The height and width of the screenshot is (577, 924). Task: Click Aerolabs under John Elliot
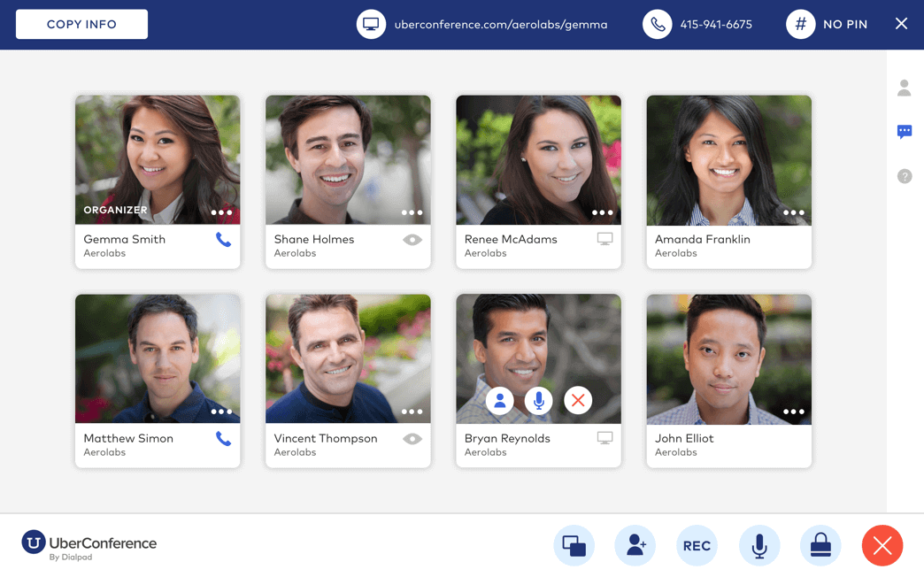(x=676, y=452)
